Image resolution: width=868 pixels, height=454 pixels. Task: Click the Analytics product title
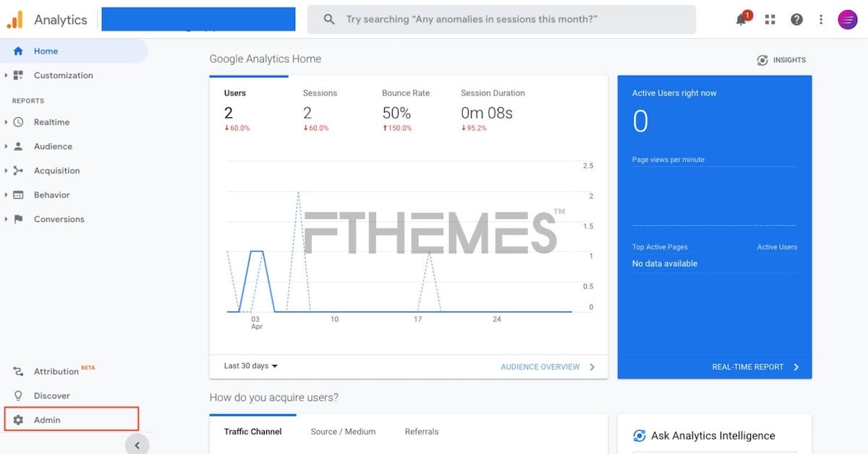[61, 20]
